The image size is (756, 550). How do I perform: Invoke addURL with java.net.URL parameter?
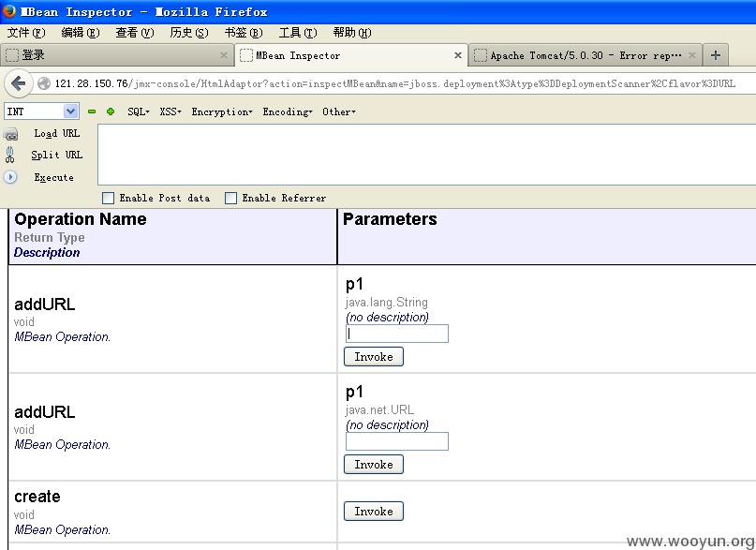pos(374,464)
